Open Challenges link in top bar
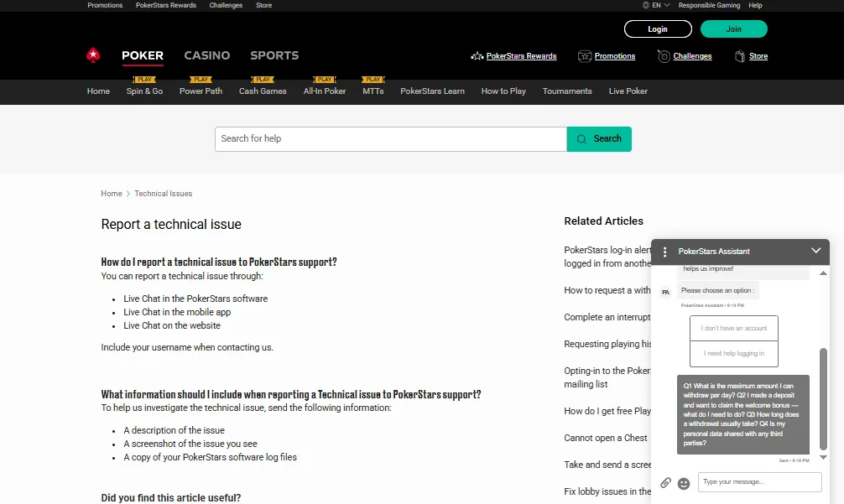This screenshot has width=844, height=504. [226, 5]
